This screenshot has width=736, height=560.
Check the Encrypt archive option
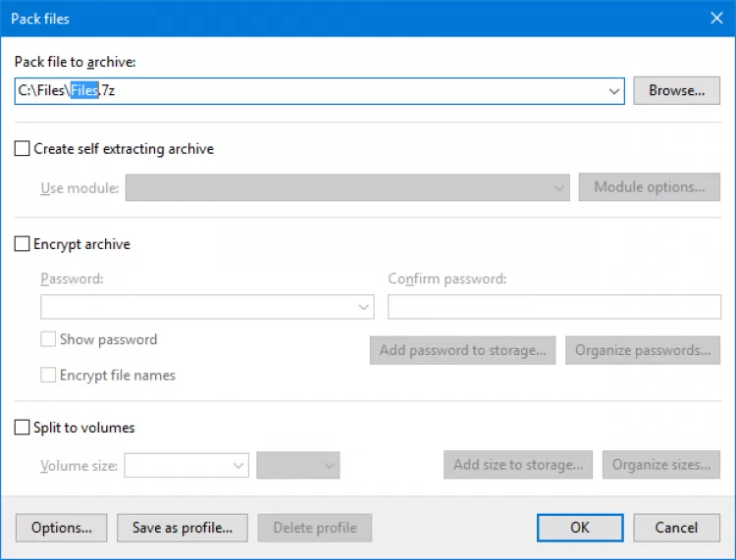coord(23,244)
